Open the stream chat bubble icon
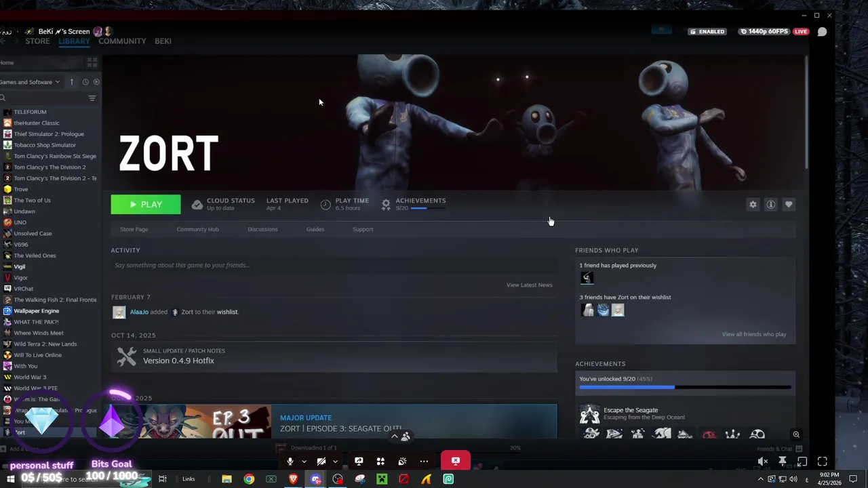This screenshot has height=488, width=868. (822, 32)
